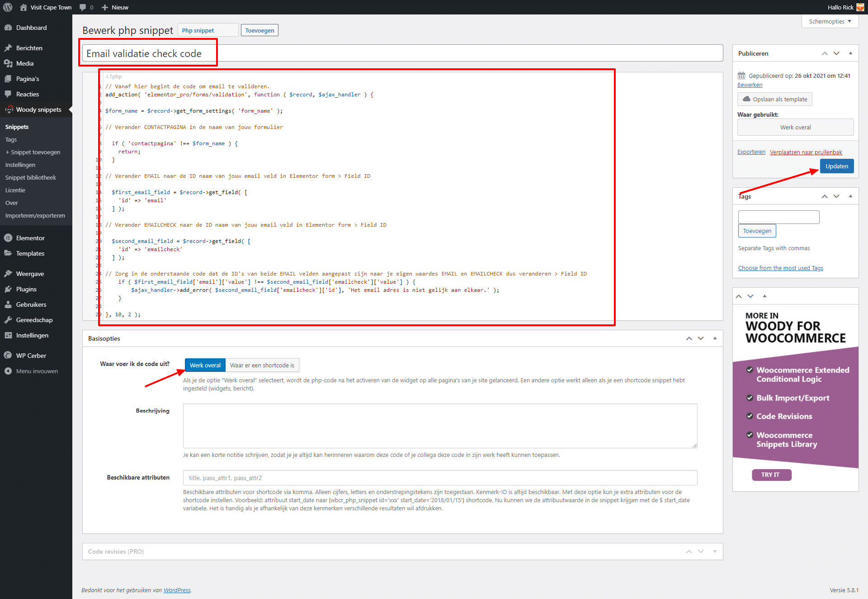The image size is (868, 599).
Task: Toggle the Basisopties panel triangle
Action: click(715, 338)
